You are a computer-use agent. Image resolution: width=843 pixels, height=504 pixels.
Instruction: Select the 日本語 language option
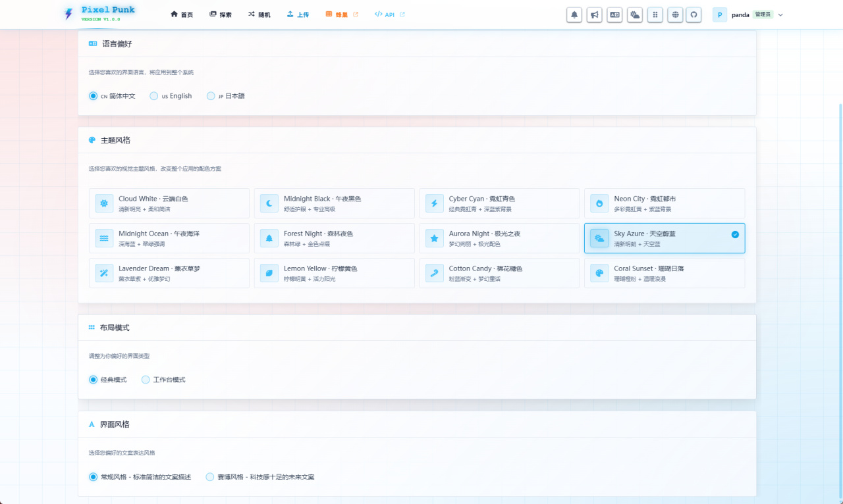click(x=211, y=96)
